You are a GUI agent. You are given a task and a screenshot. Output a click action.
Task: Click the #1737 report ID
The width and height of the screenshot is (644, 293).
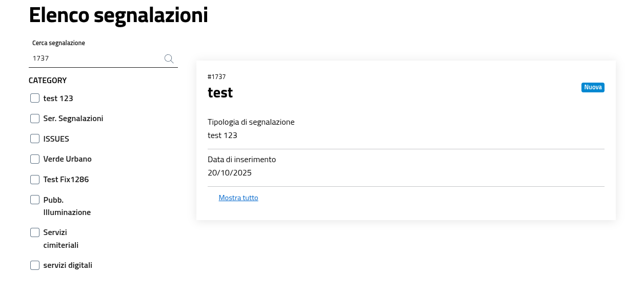[x=216, y=76]
